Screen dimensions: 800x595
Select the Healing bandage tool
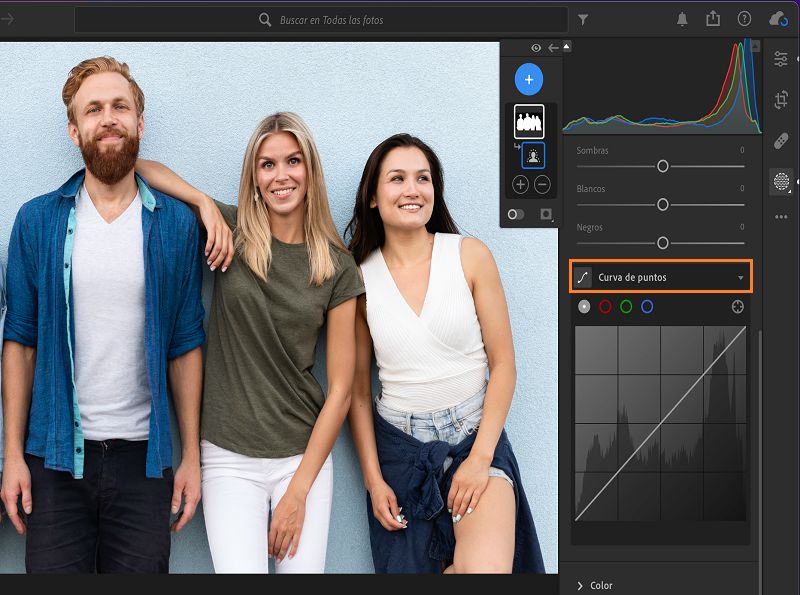781,141
